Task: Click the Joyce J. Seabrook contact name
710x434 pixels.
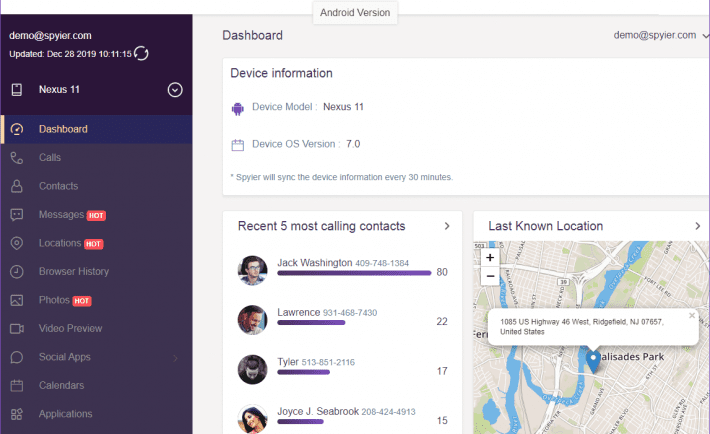Action: 318,411
